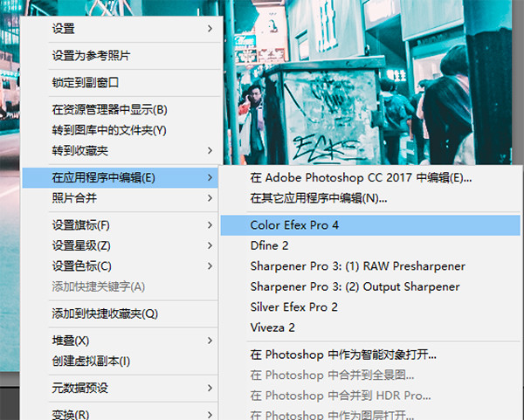Screen dimensions: 524x420
Task: Select 锁定到副窗口 menu entry
Action: [85, 83]
